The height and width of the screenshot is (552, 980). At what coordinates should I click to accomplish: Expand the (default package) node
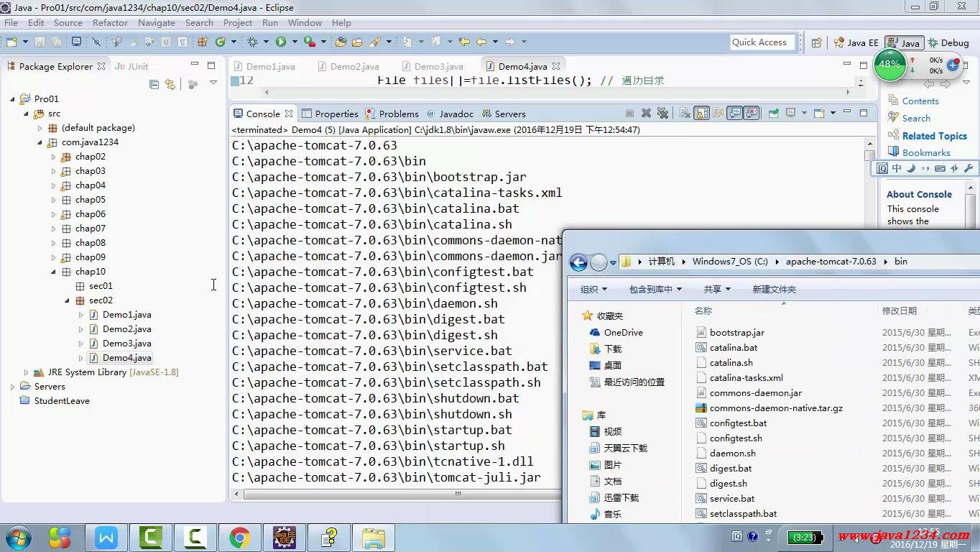point(40,128)
